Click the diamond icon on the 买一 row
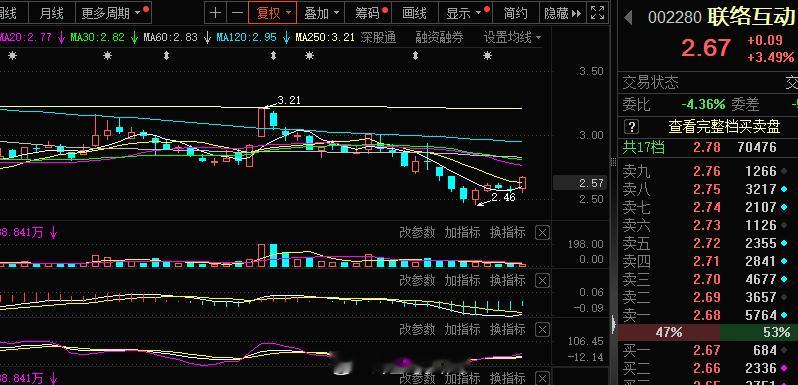The width and height of the screenshot is (798, 385). (x=785, y=350)
